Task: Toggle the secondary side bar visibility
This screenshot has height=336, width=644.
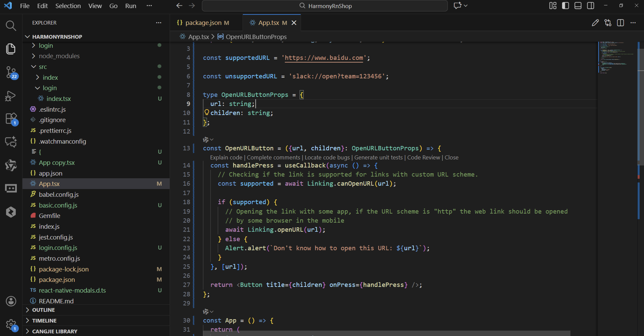Action: click(590, 6)
